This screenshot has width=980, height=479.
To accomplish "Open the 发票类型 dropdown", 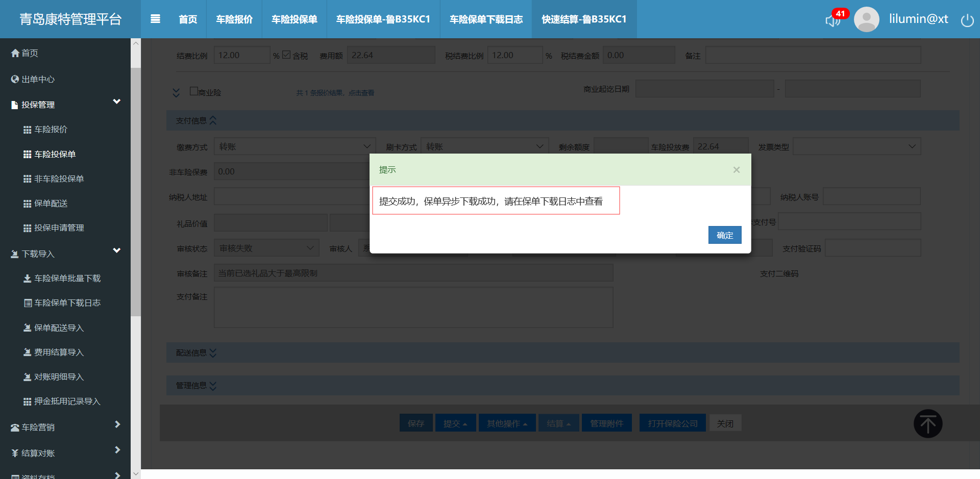I will pos(857,146).
